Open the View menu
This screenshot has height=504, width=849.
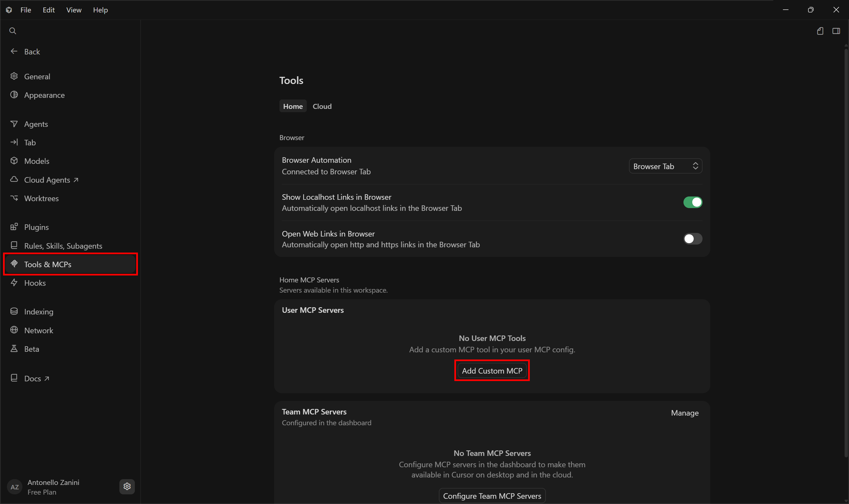point(74,10)
